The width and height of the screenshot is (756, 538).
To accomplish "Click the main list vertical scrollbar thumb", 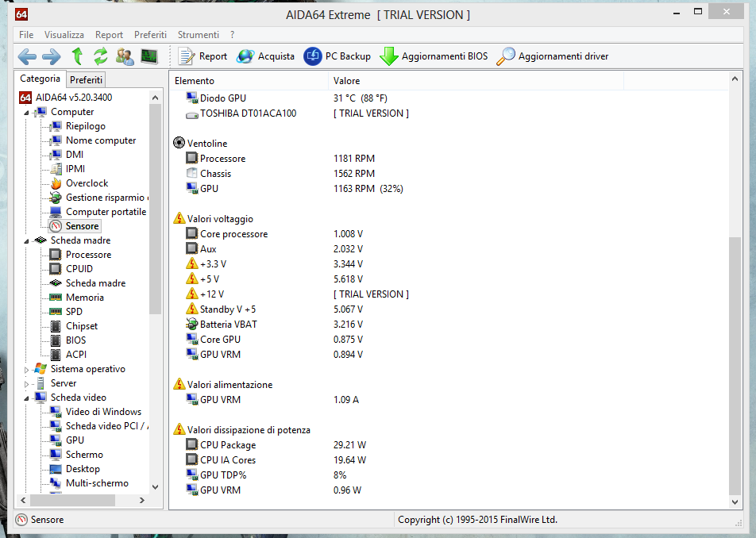I will (x=735, y=366).
